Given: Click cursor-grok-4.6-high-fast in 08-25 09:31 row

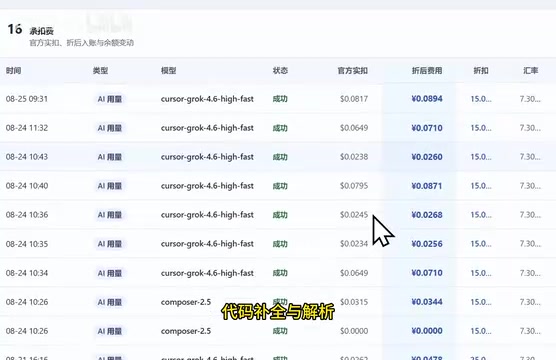Looking at the screenshot, I should click(x=207, y=99).
